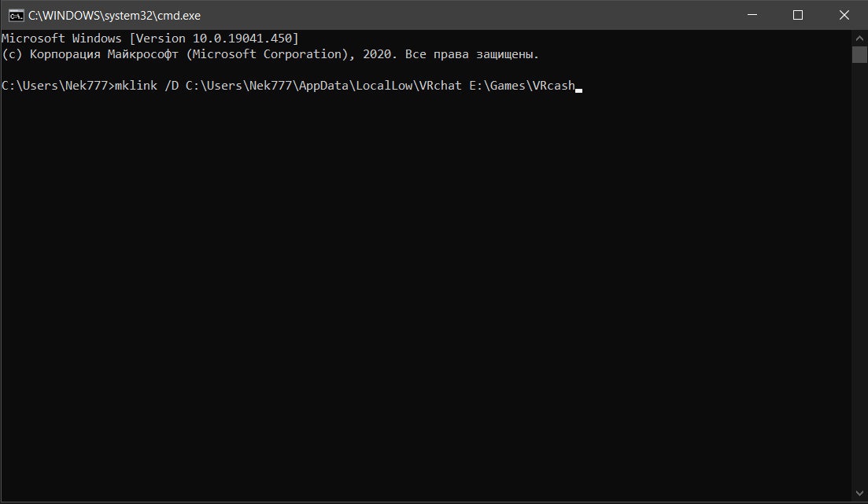Click the empty title bar area
Image resolution: width=868 pixels, height=504 pixels.
472,15
